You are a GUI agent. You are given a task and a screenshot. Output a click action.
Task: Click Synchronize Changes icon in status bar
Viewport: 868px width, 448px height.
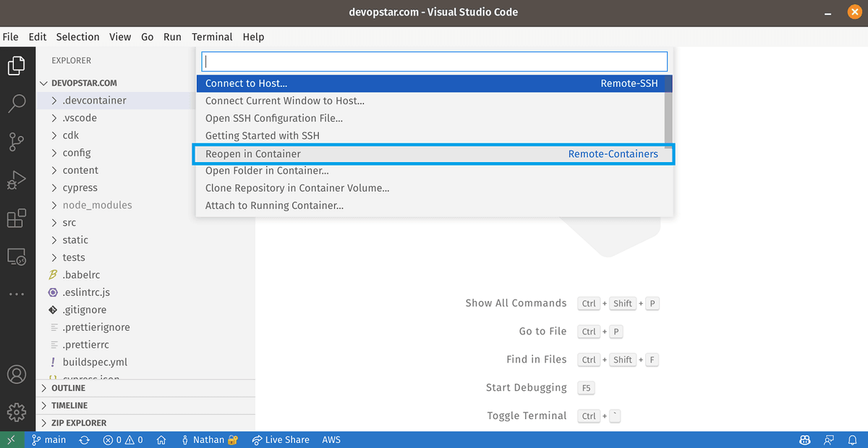[85, 440]
